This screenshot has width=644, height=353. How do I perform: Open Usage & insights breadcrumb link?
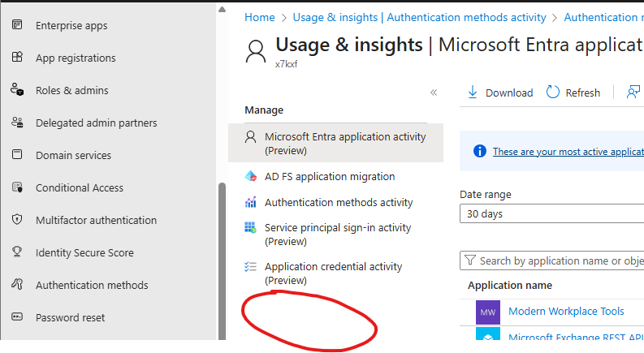(419, 17)
